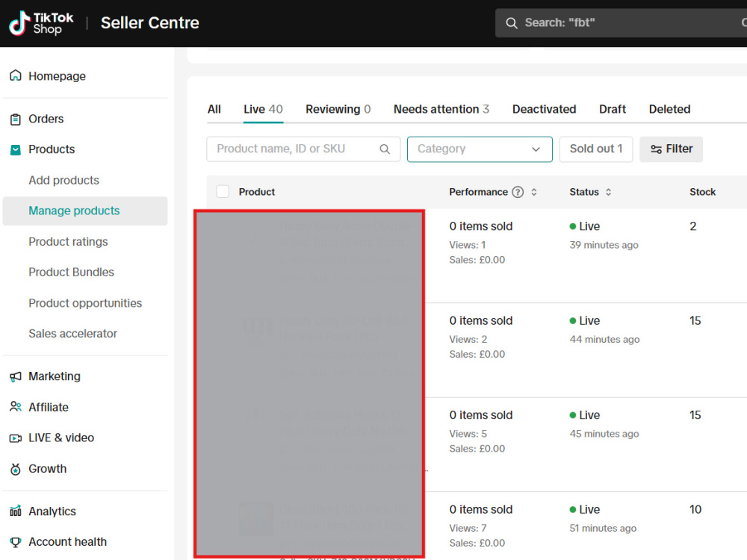Open the Deleted tab
Viewport: 747px width, 560px height.
pyautogui.click(x=669, y=109)
